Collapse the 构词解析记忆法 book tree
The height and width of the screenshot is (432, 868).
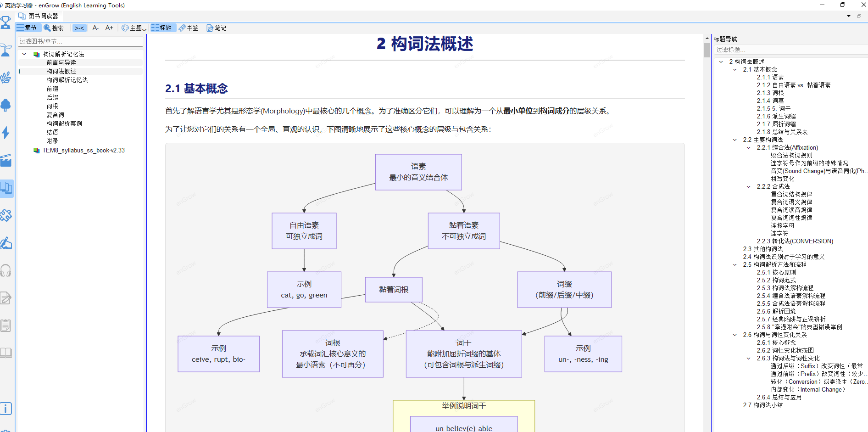point(24,54)
